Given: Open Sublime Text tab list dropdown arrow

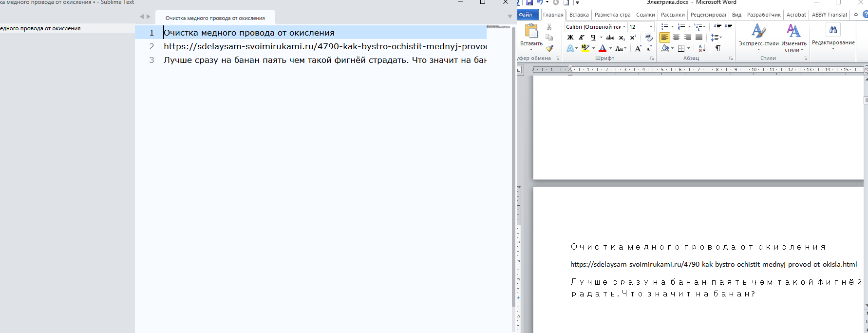Looking at the screenshot, I should pos(509,17).
